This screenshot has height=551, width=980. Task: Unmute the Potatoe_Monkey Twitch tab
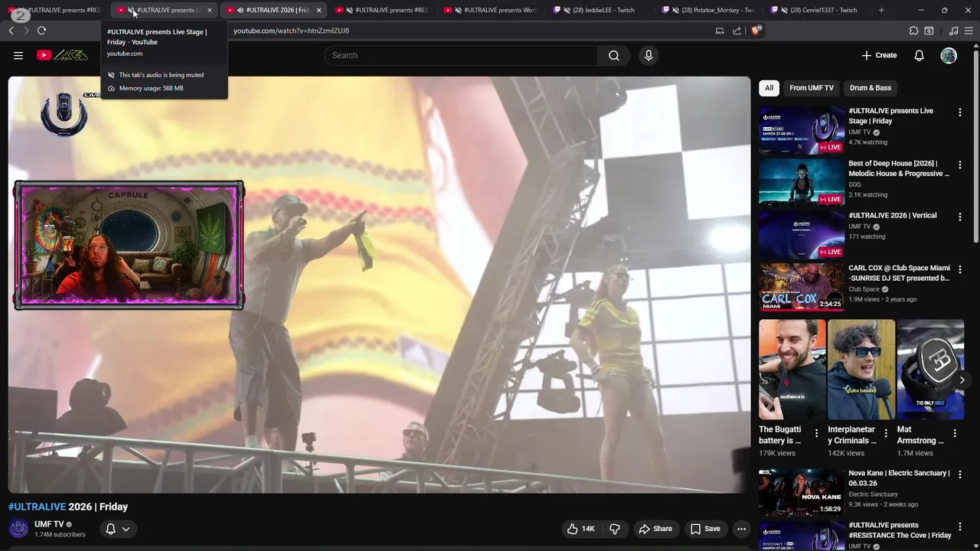pyautogui.click(x=675, y=10)
